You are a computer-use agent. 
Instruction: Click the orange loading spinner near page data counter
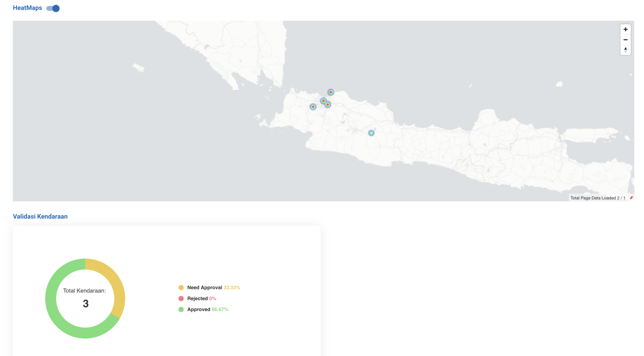[x=632, y=197]
